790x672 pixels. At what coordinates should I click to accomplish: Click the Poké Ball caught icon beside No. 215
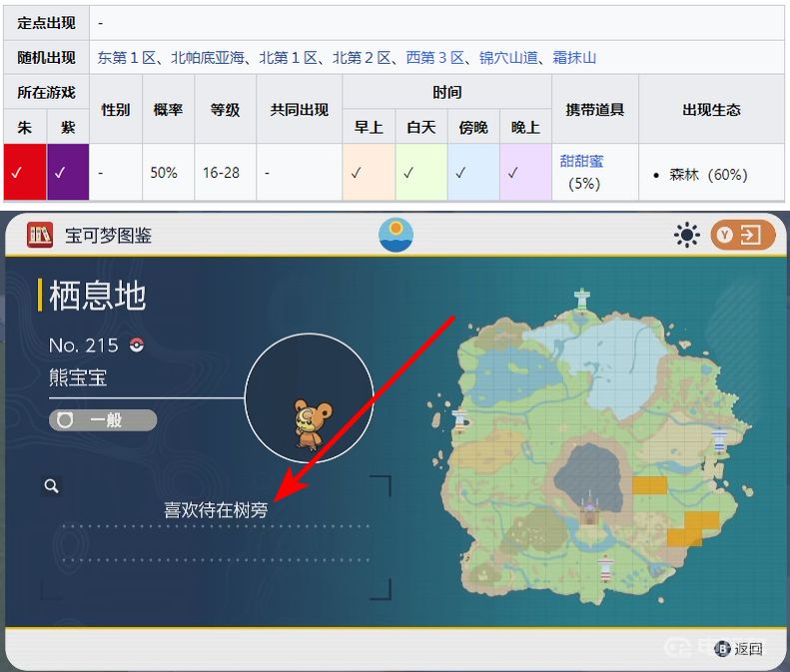click(x=137, y=345)
